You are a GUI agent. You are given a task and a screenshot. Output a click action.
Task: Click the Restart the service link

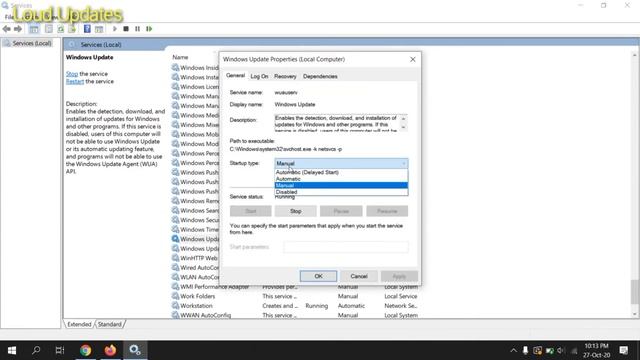(75, 81)
